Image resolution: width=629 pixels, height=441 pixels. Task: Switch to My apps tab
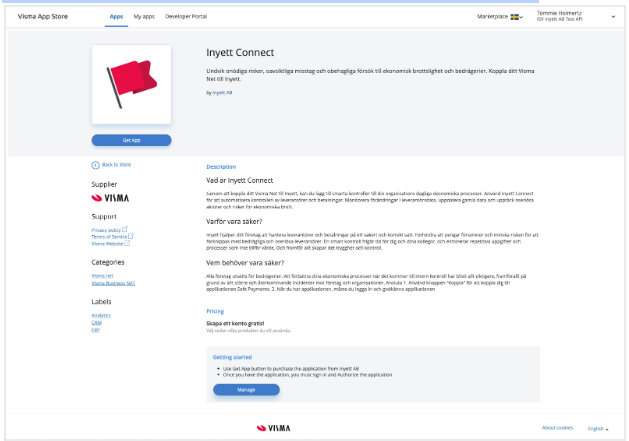[x=144, y=16]
